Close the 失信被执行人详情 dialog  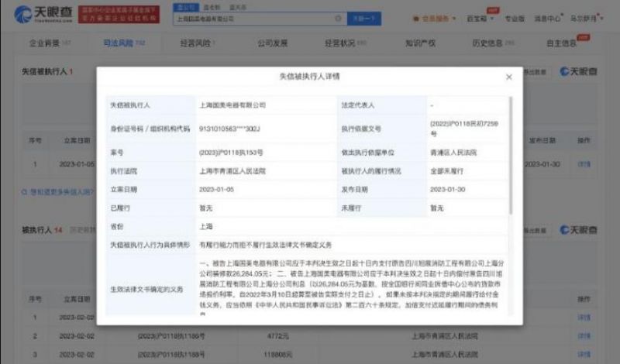[x=508, y=77]
